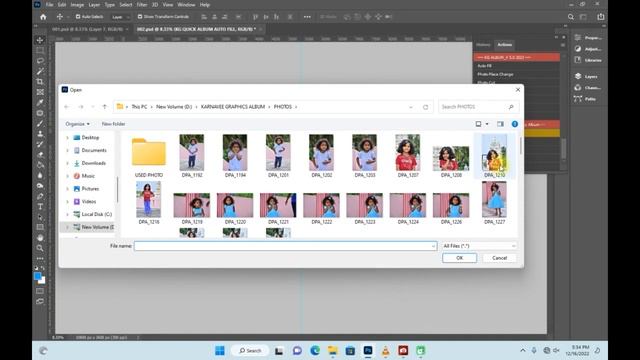Image resolution: width=640 pixels, height=360 pixels.
Task: Open the Paths panel icon
Action: 578,99
